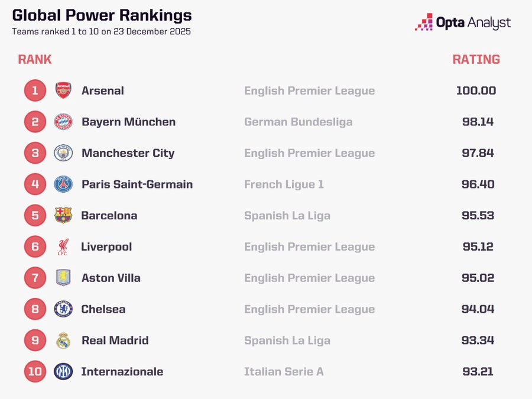Click the Paris Saint-Germain crest
532x399 pixels.
[x=63, y=184]
